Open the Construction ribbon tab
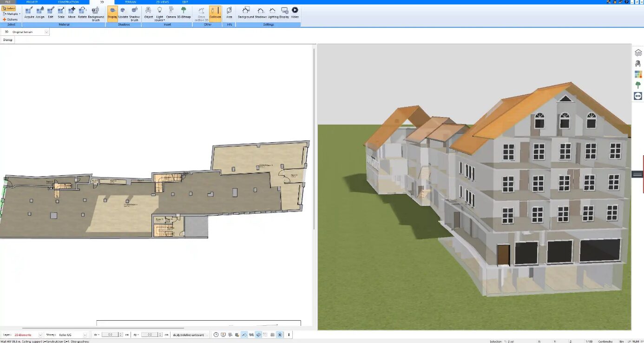This screenshot has width=644, height=343. click(68, 2)
